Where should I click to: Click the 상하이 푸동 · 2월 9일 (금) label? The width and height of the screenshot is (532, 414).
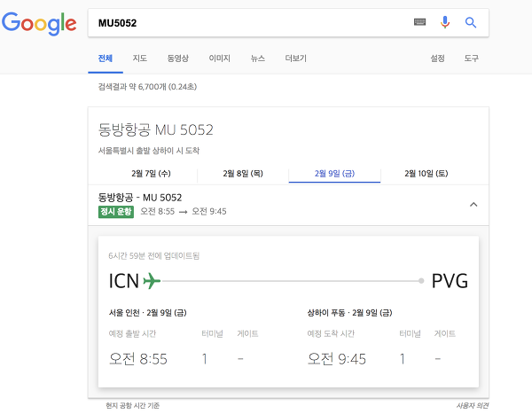click(350, 313)
